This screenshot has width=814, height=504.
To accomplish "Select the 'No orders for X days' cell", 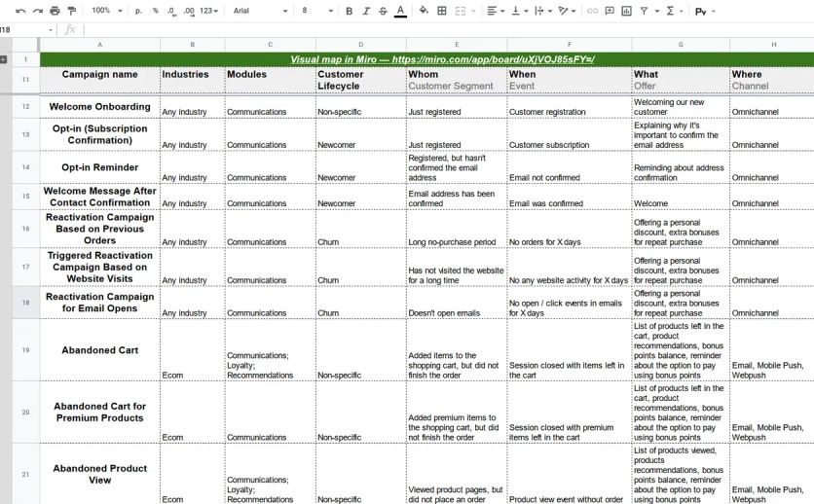I will (x=570, y=229).
